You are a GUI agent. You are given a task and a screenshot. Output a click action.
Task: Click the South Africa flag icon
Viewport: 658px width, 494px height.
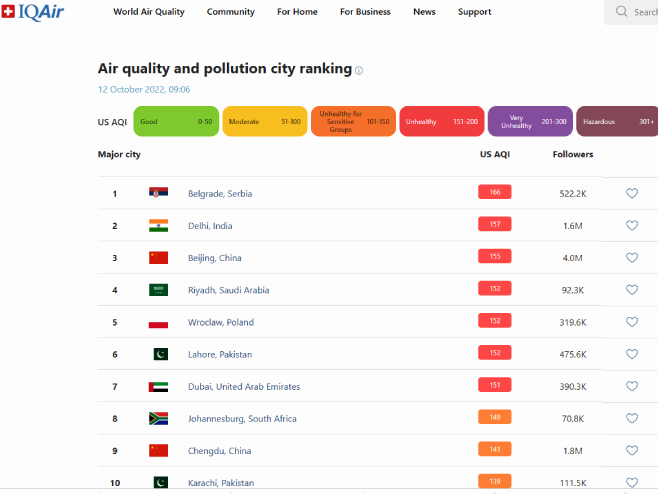pyautogui.click(x=158, y=418)
